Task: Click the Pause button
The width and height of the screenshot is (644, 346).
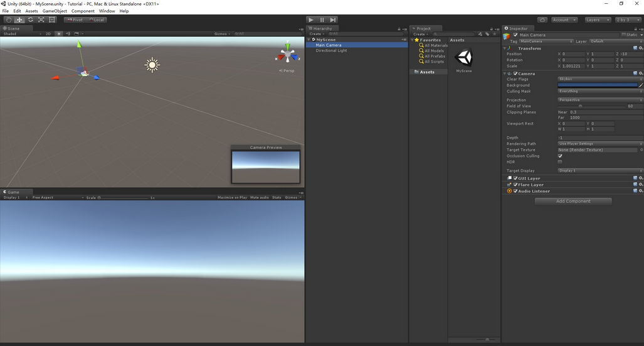Action: [322, 19]
